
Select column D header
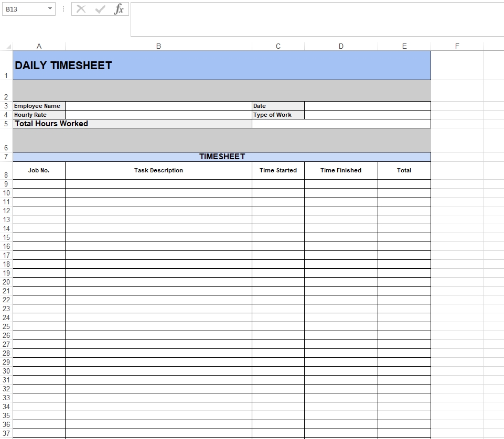(x=341, y=46)
